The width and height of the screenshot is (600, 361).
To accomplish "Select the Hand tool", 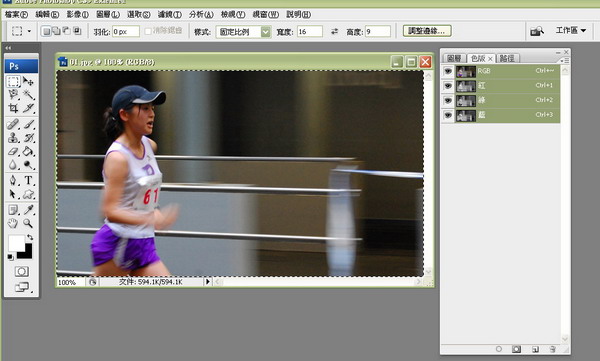I will coord(13,223).
